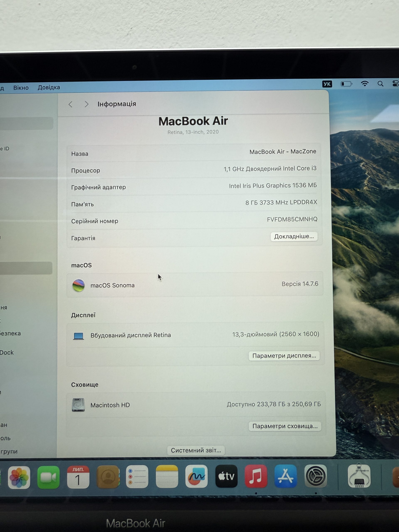Click 13,3-дюймовий (2560 × 1600) text

tap(276, 334)
